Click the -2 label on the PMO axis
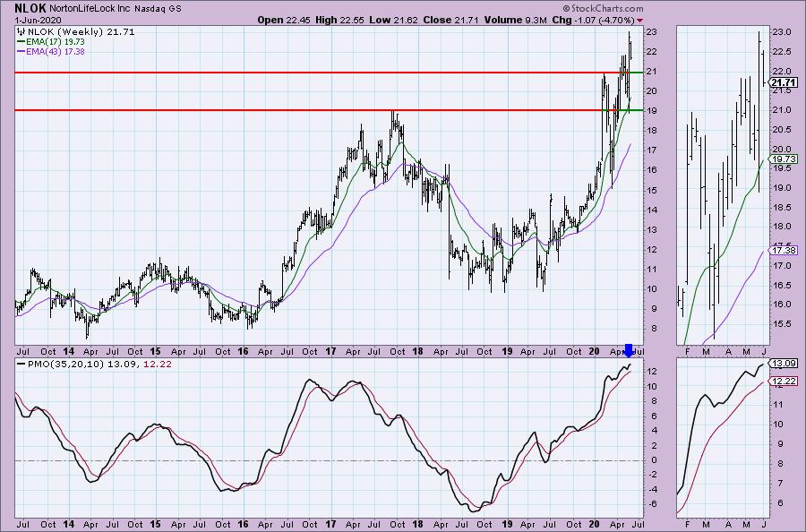 (651, 475)
